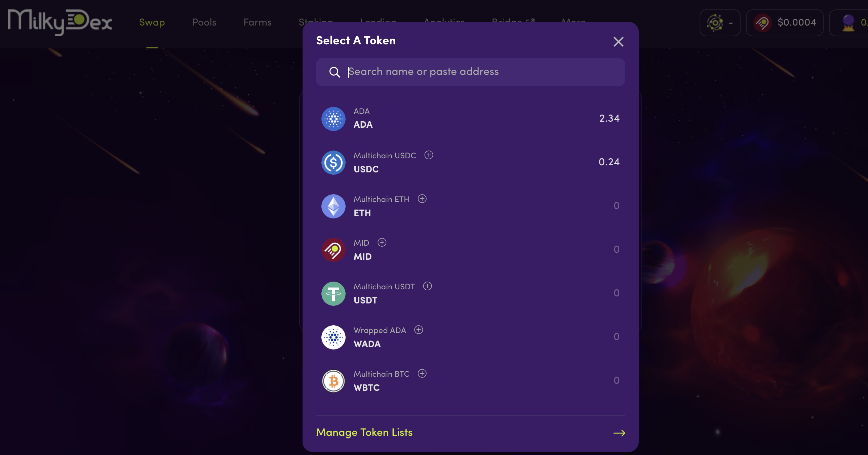Select the WBTC Bitcoin logo
Image resolution: width=868 pixels, height=455 pixels.
click(333, 381)
